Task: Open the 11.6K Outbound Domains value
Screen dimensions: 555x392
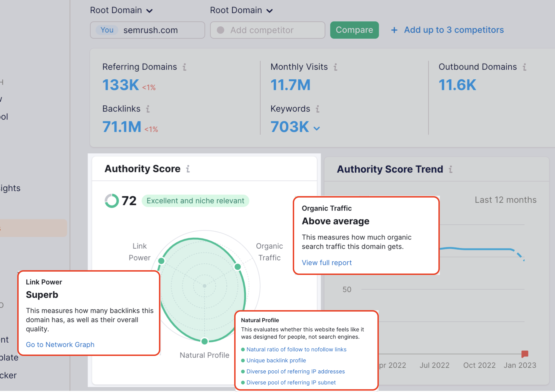Action: coord(457,85)
